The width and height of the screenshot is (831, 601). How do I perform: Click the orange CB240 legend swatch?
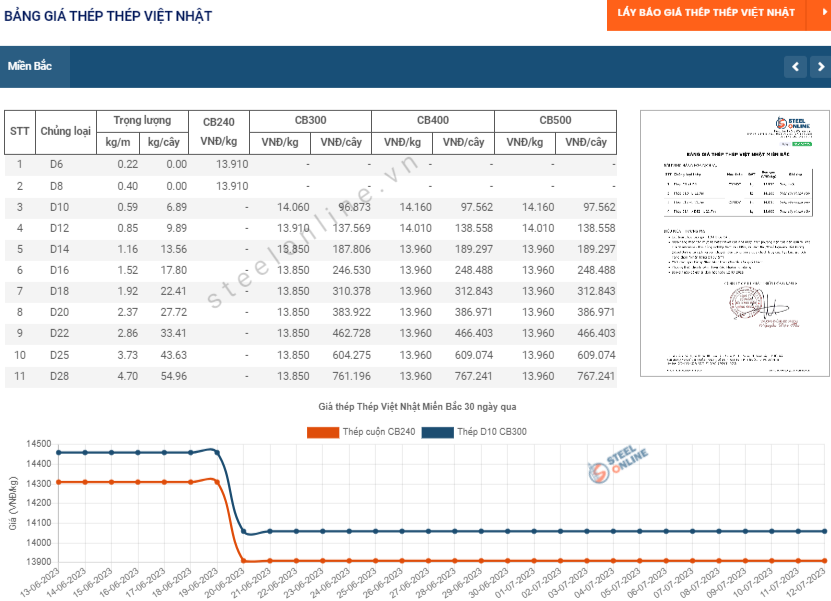[323, 432]
